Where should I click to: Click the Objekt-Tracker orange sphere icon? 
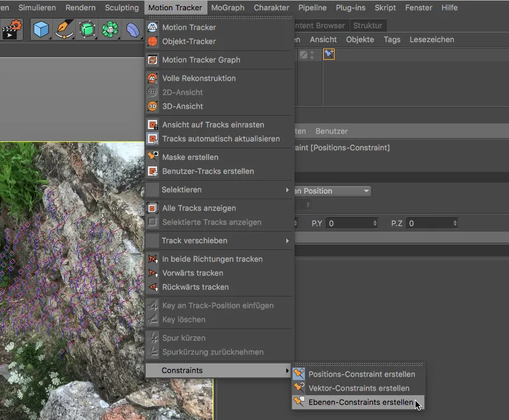tap(153, 41)
